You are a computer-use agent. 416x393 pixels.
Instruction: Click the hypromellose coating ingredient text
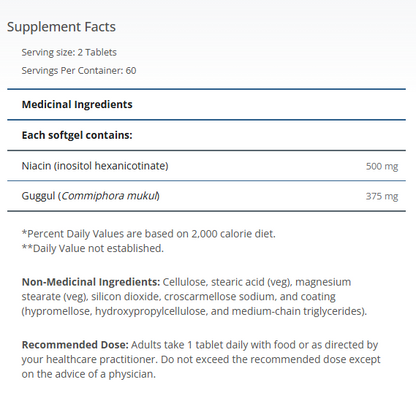57,311
